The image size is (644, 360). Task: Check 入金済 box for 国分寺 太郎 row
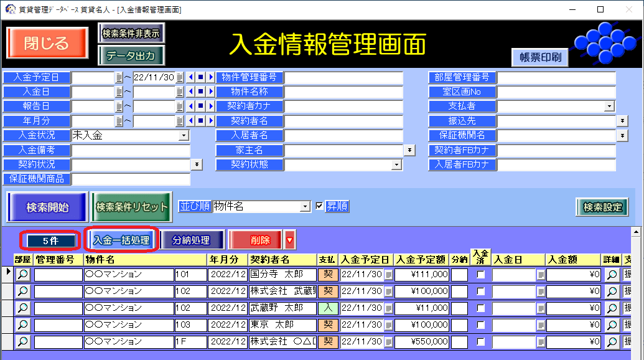481,275
